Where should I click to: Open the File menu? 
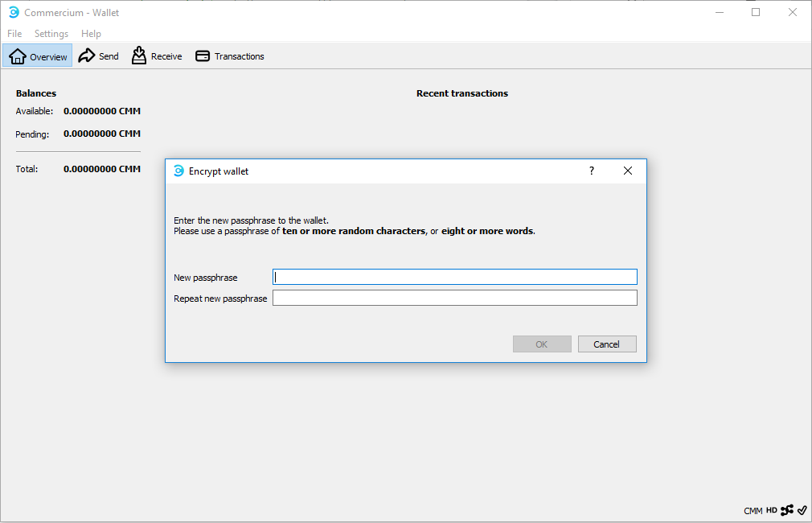[x=14, y=34]
